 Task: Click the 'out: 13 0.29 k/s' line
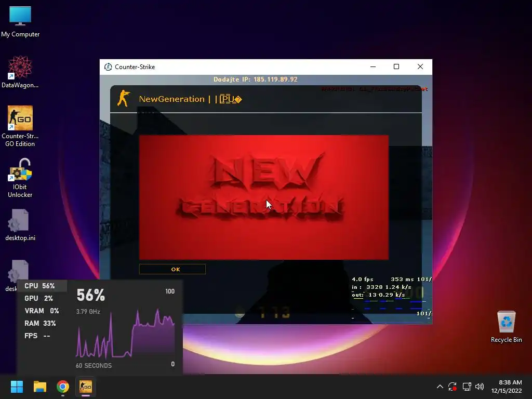pos(378,295)
